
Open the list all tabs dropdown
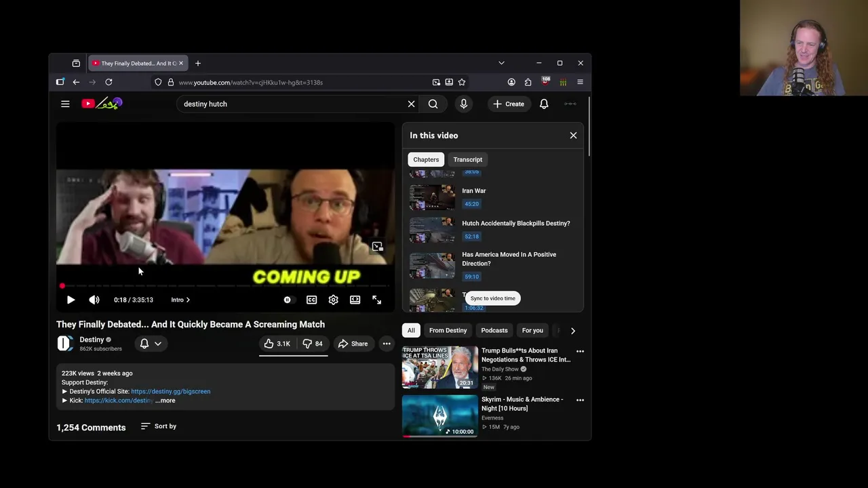pos(501,63)
